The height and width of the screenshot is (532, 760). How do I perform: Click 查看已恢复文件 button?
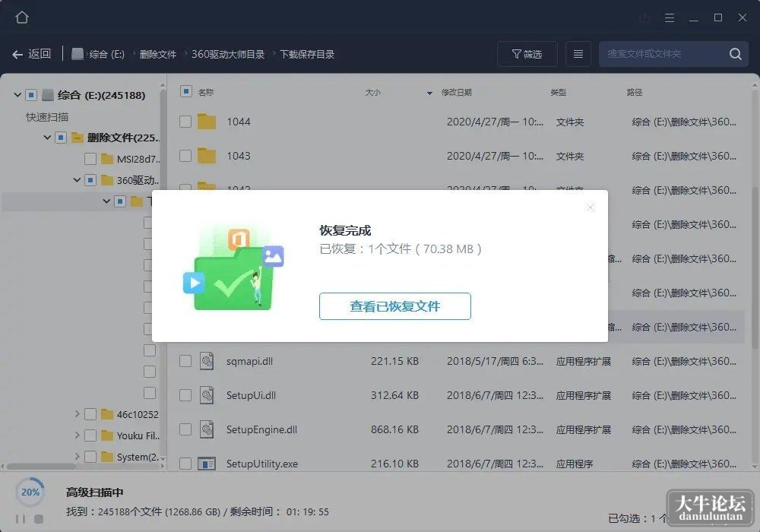(395, 306)
